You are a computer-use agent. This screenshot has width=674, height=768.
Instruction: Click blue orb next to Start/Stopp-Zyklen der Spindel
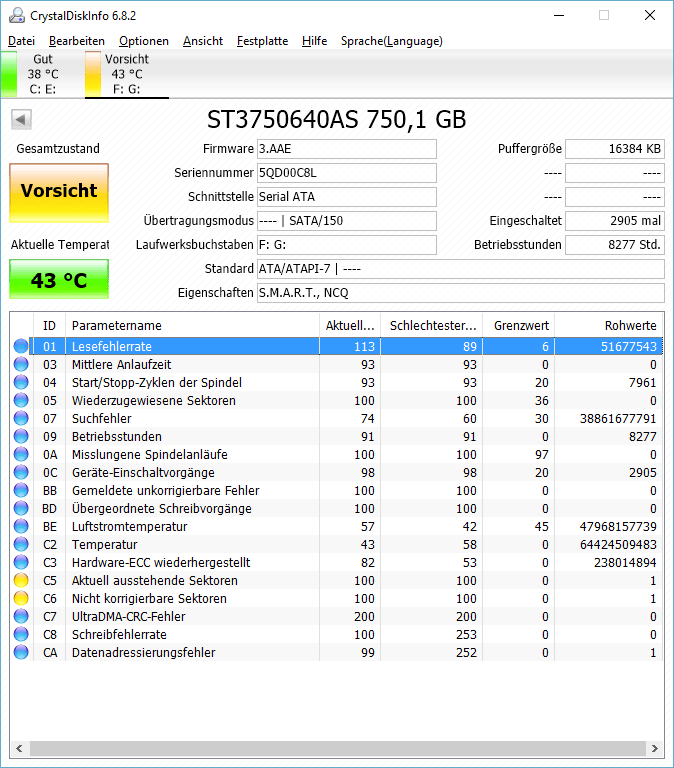click(21, 383)
